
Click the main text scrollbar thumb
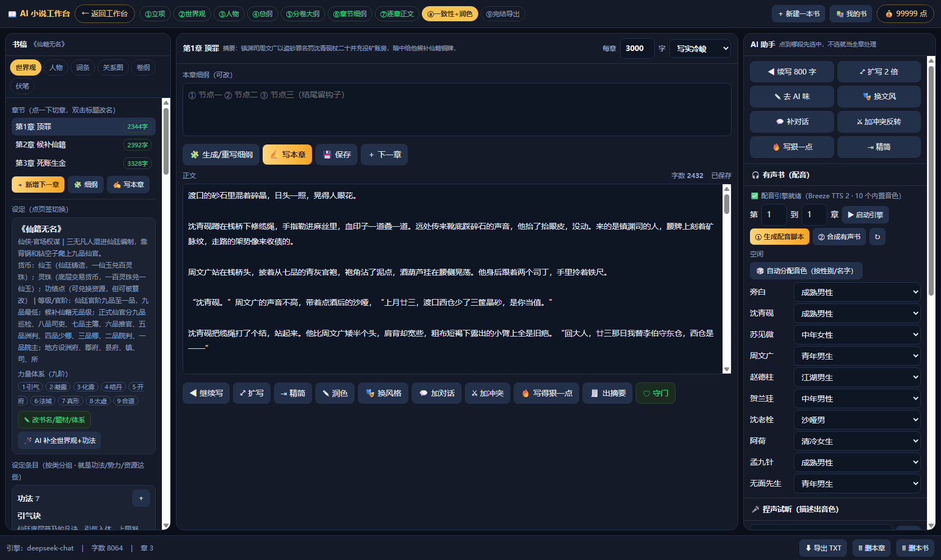726,203
